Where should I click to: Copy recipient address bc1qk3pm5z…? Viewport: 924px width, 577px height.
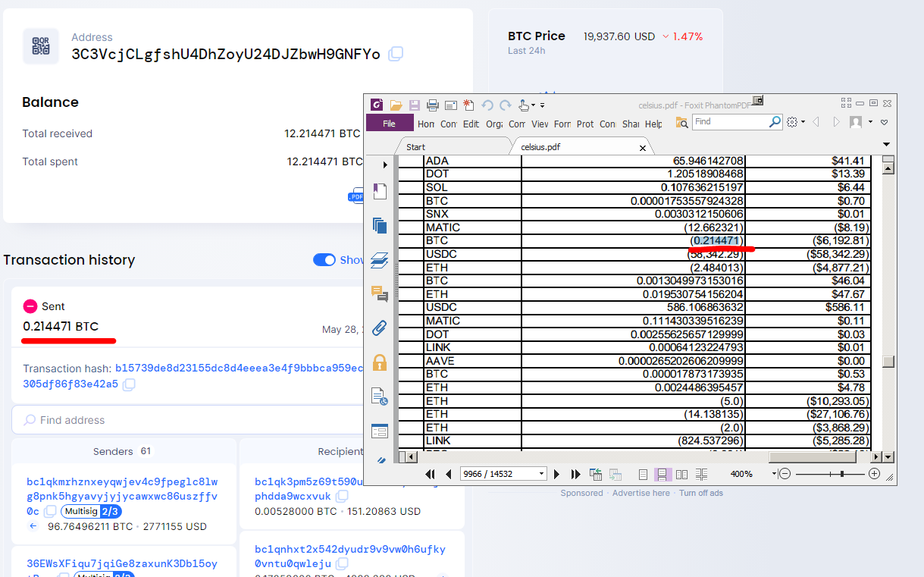tap(342, 496)
